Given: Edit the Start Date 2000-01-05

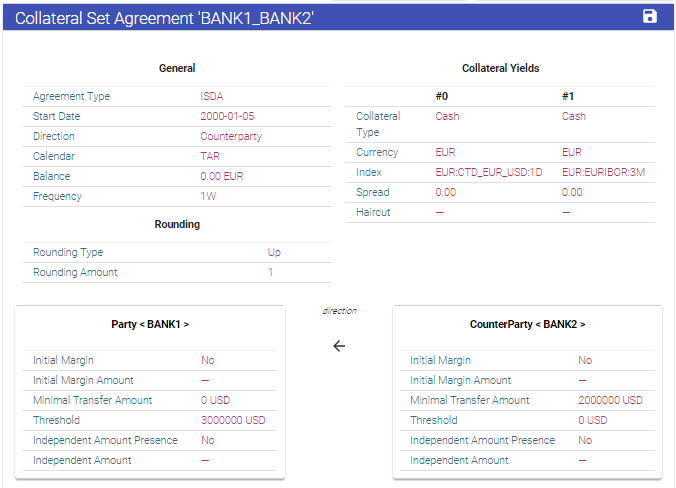Looking at the screenshot, I should (x=227, y=116).
